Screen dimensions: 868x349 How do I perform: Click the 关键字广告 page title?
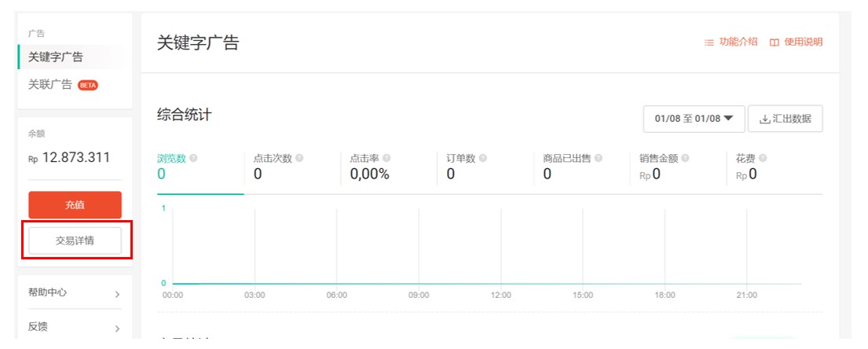tap(198, 42)
